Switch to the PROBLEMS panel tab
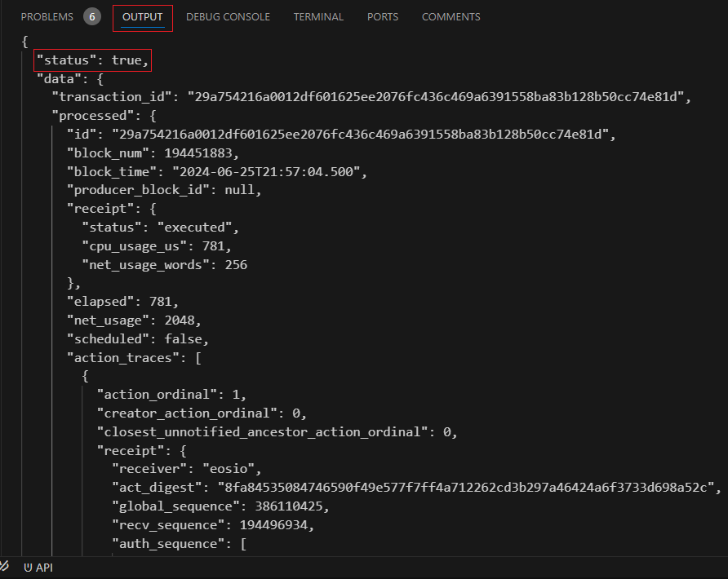This screenshot has width=728, height=579. click(47, 17)
